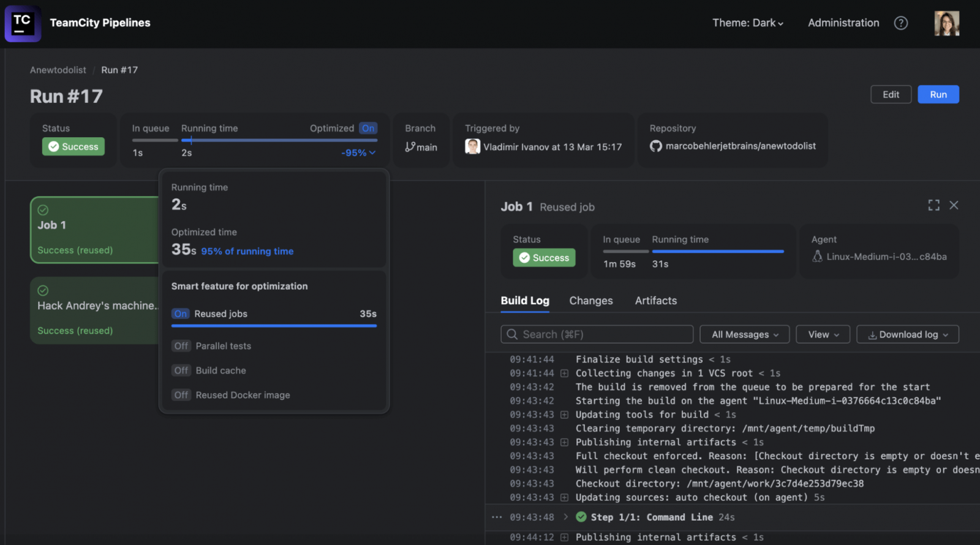Screen dimensions: 980x545
Task: Expand Updating tools for build entry
Action: coord(564,415)
